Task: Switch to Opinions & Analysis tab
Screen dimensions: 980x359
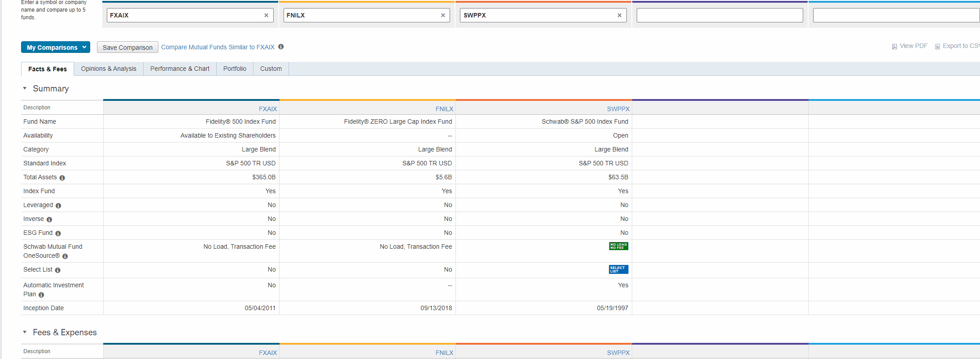Action: click(x=109, y=69)
